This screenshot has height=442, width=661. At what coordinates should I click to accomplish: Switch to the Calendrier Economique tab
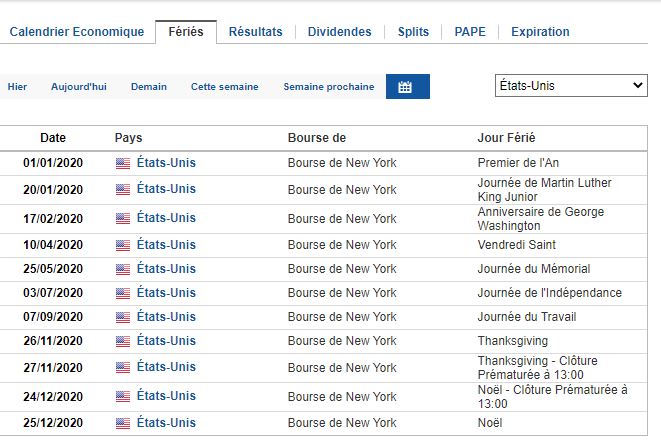(77, 32)
